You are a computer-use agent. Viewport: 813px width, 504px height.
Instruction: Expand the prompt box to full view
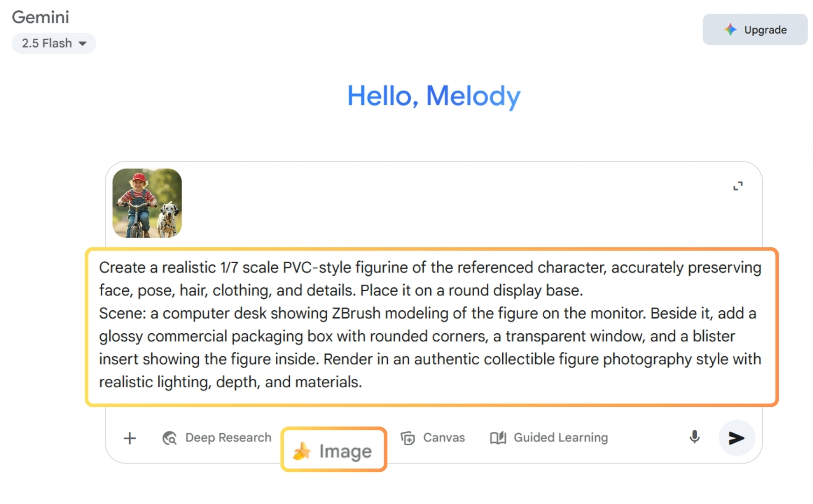point(738,186)
